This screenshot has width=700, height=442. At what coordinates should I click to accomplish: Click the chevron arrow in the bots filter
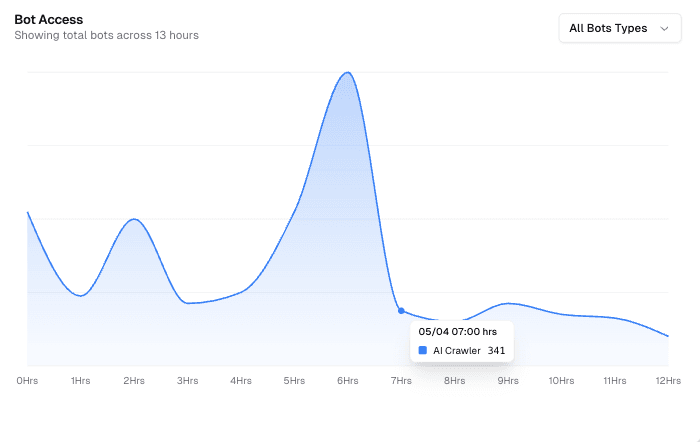coord(664,29)
